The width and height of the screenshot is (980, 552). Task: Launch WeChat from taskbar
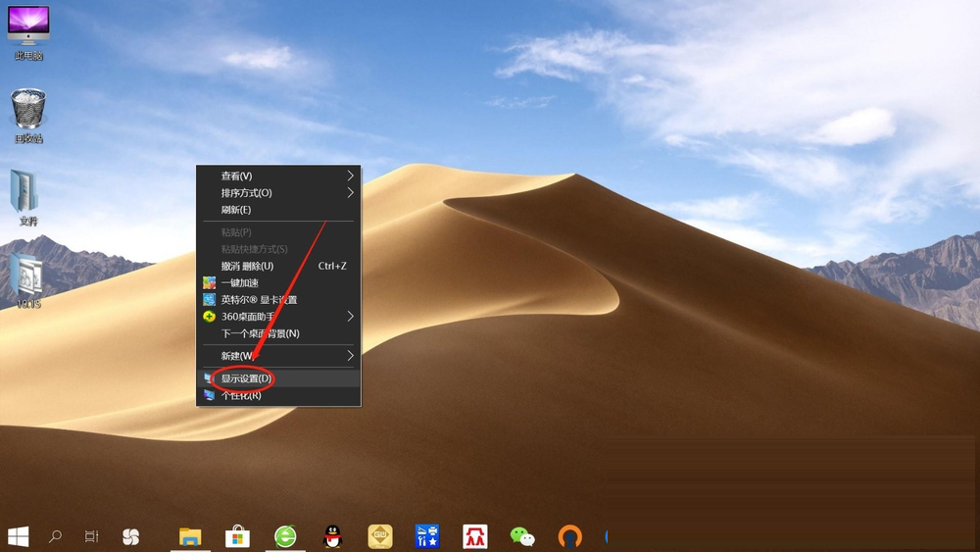click(x=522, y=536)
